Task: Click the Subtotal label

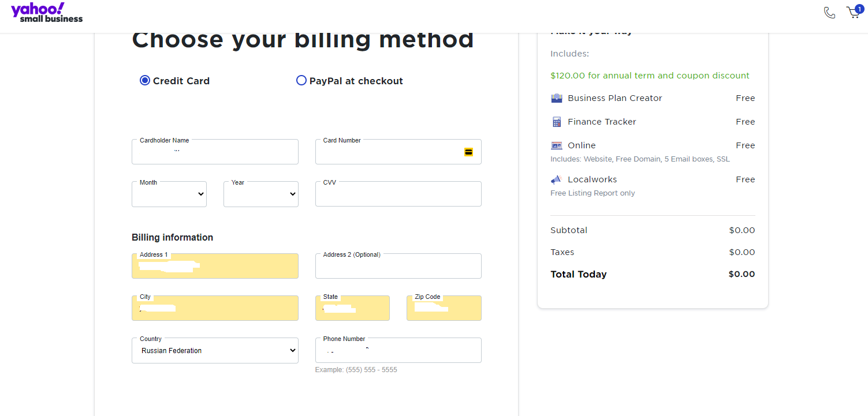Action: click(569, 230)
